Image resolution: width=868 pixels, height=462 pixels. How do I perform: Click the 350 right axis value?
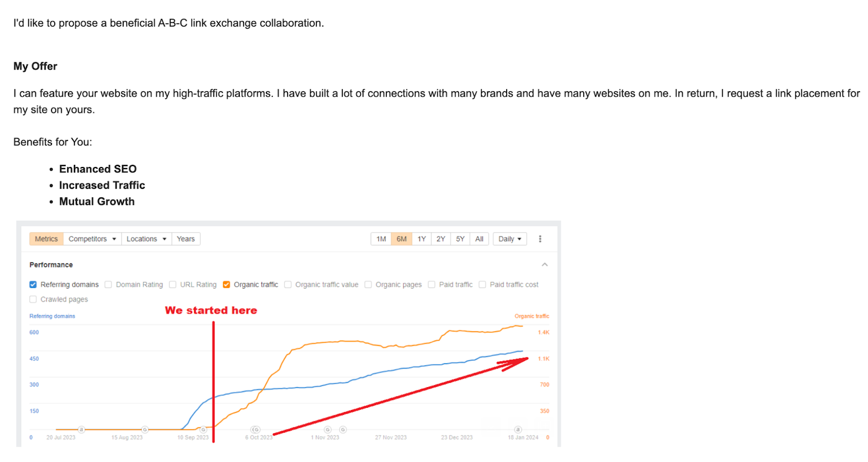(545, 411)
